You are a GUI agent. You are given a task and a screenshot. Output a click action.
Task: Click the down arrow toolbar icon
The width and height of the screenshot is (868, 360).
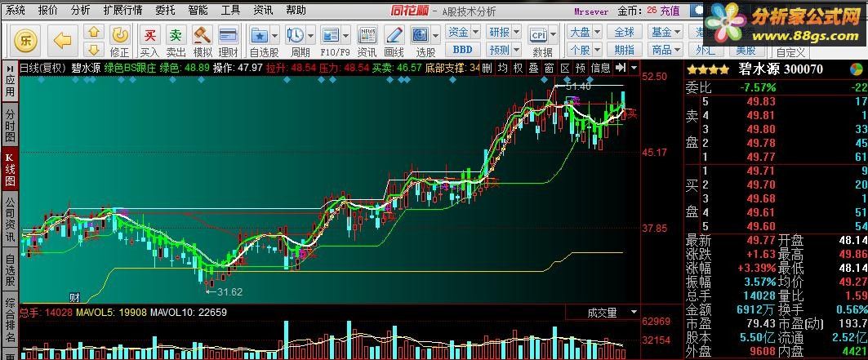[x=94, y=49]
